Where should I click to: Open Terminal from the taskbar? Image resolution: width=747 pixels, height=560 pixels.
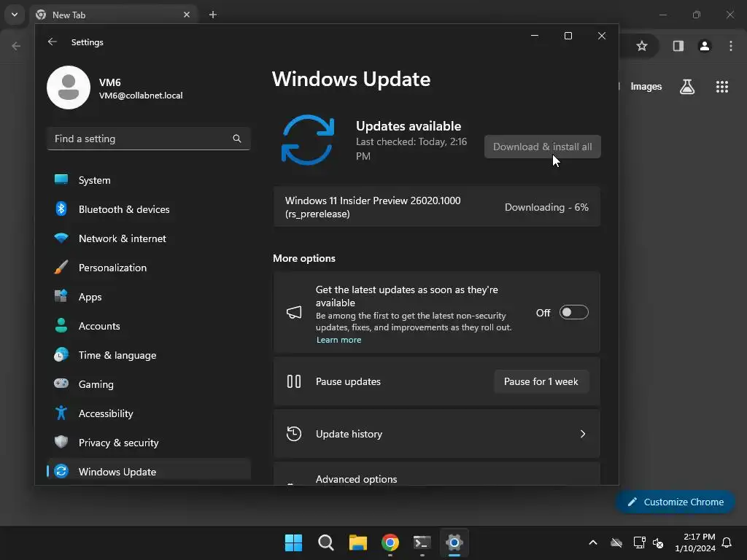click(x=422, y=542)
